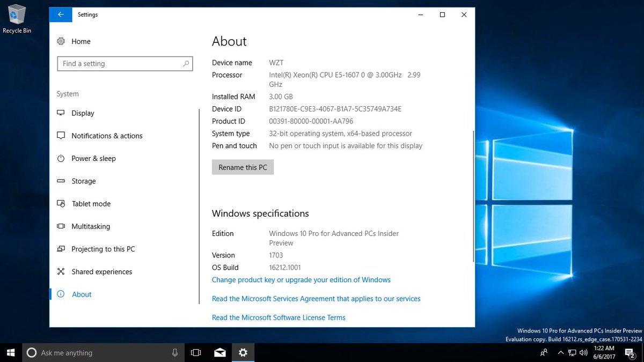644x362 pixels.
Task: Click the Find a setting box
Action: coord(125,63)
